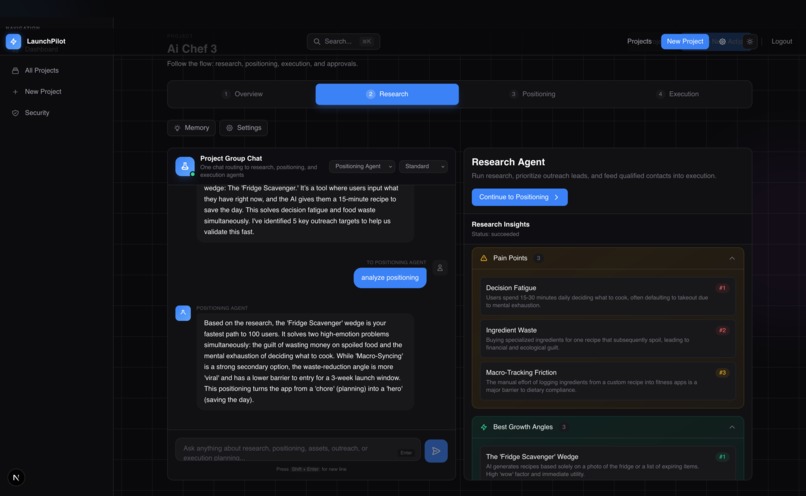Image resolution: width=806 pixels, height=496 pixels.
Task: Click the All Projects sidebar icon
Action: (15, 70)
